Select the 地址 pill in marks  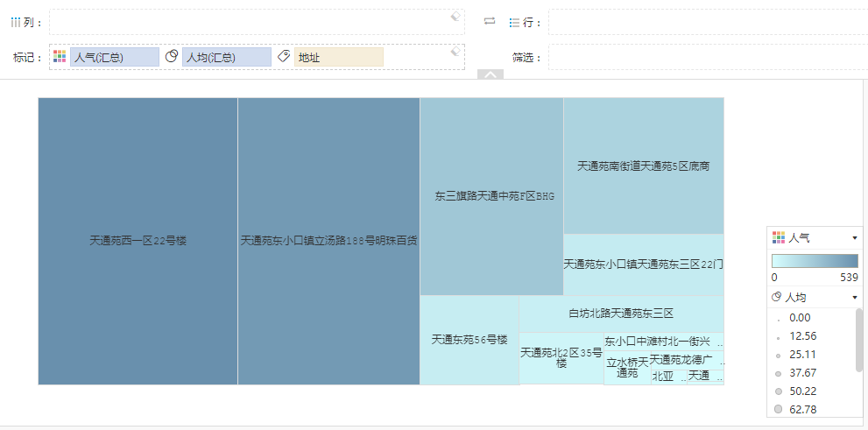click(x=339, y=57)
